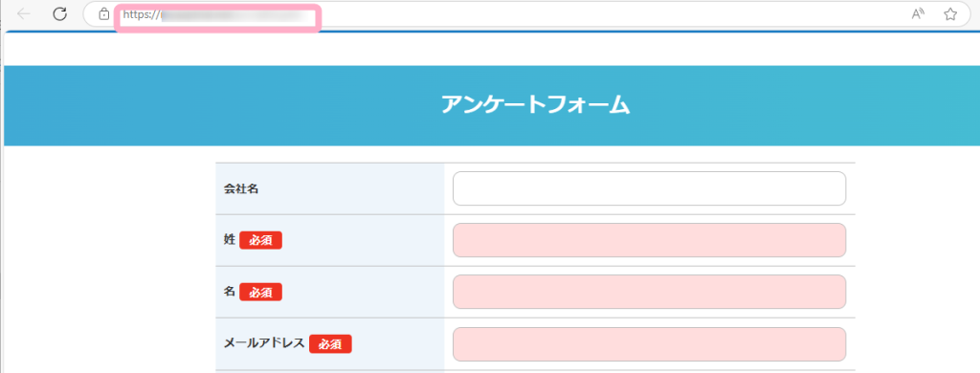The height and width of the screenshot is (373, 980).
Task: Click the 必須 badge beside 名
Action: point(260,292)
